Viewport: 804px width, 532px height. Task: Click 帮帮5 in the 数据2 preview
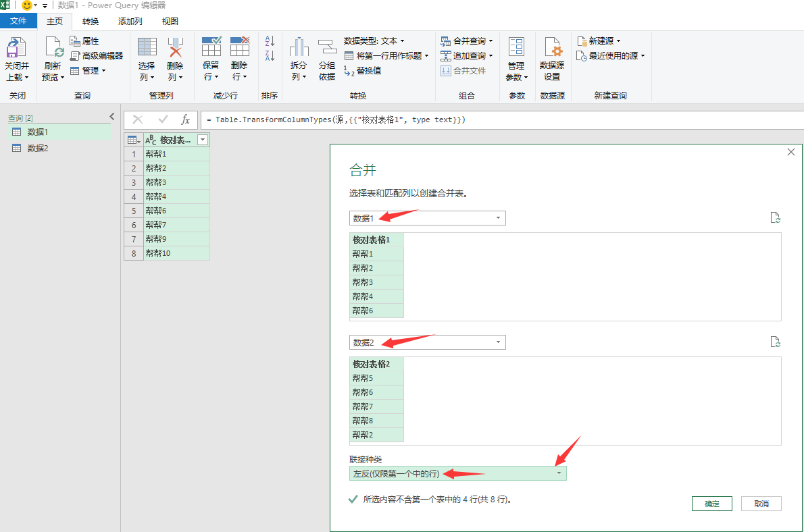pos(376,378)
